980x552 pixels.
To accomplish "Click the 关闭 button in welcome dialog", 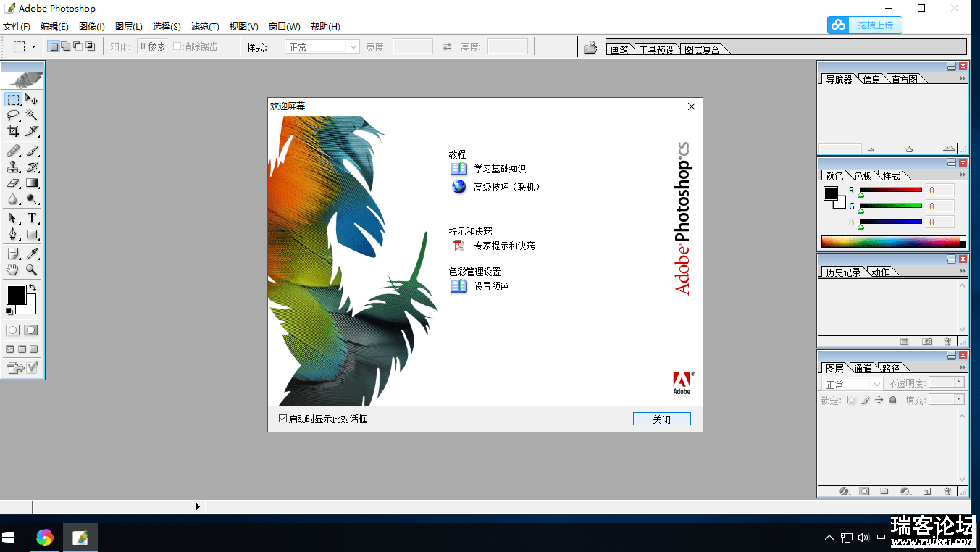I will pyautogui.click(x=661, y=419).
